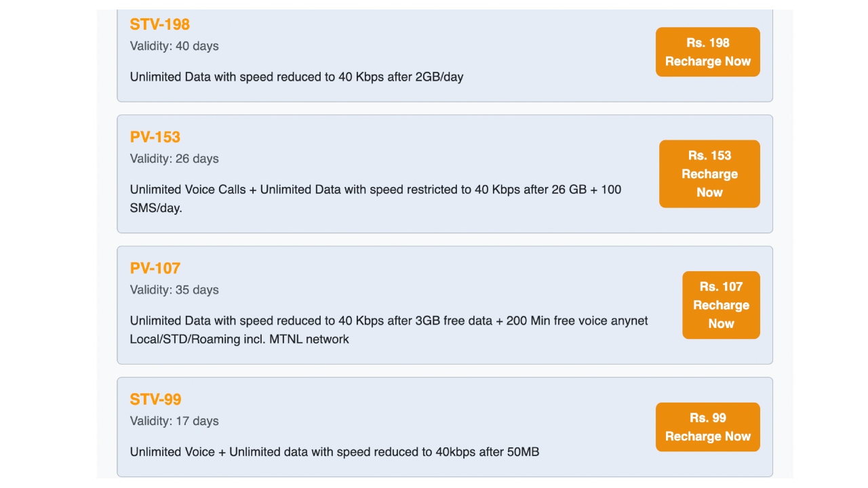This screenshot has height=488, width=868.
Task: Focus the STV-99 50MB data description
Action: coord(334,451)
